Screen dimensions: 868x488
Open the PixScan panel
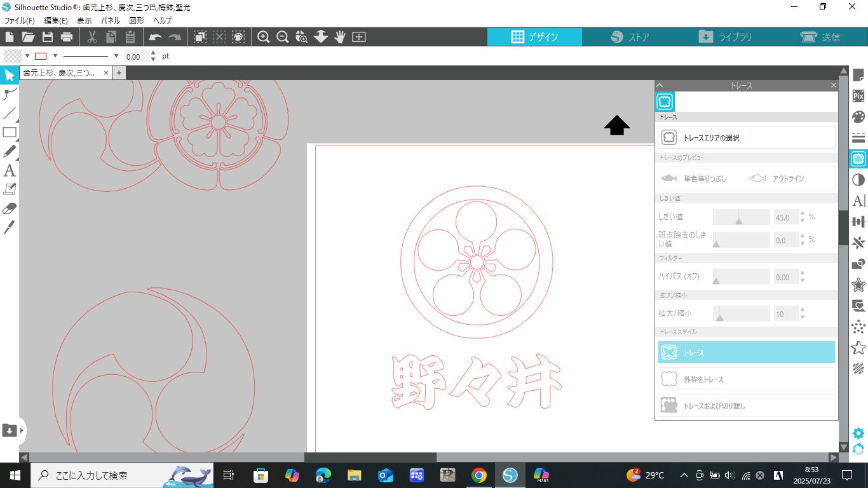(x=858, y=95)
